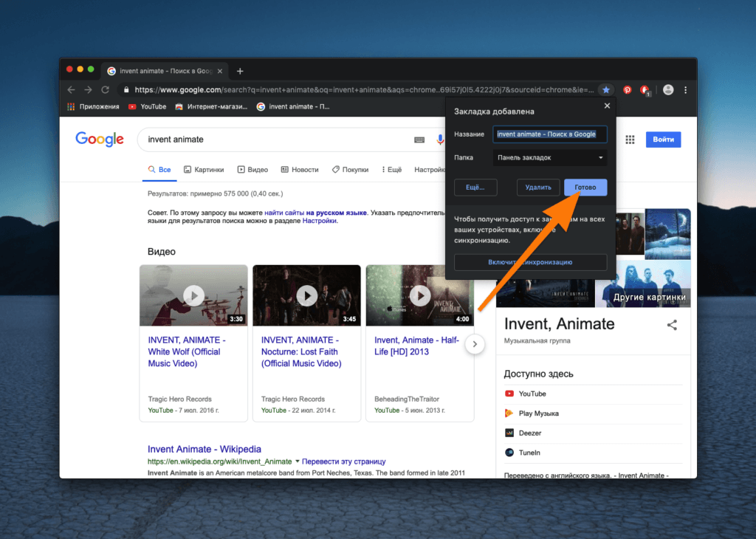The width and height of the screenshot is (756, 539).
Task: Select the Видео search tab
Action: click(252, 170)
